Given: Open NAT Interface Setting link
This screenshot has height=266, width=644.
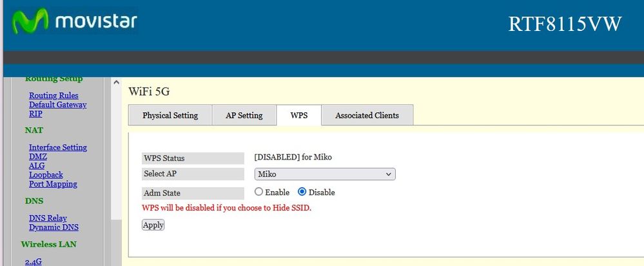Looking at the screenshot, I should point(57,147).
